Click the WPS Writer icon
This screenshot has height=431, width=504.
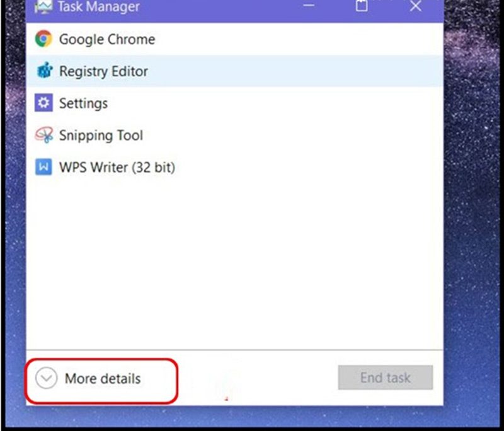point(43,167)
